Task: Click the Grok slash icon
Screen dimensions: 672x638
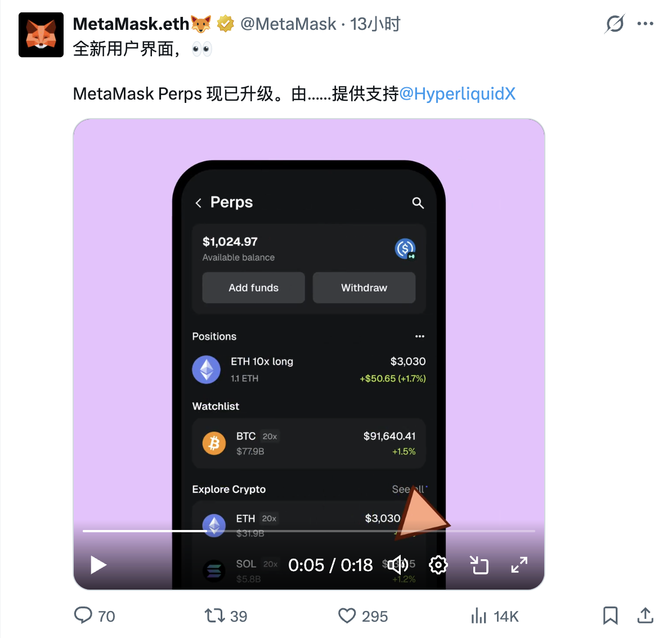Action: [615, 24]
